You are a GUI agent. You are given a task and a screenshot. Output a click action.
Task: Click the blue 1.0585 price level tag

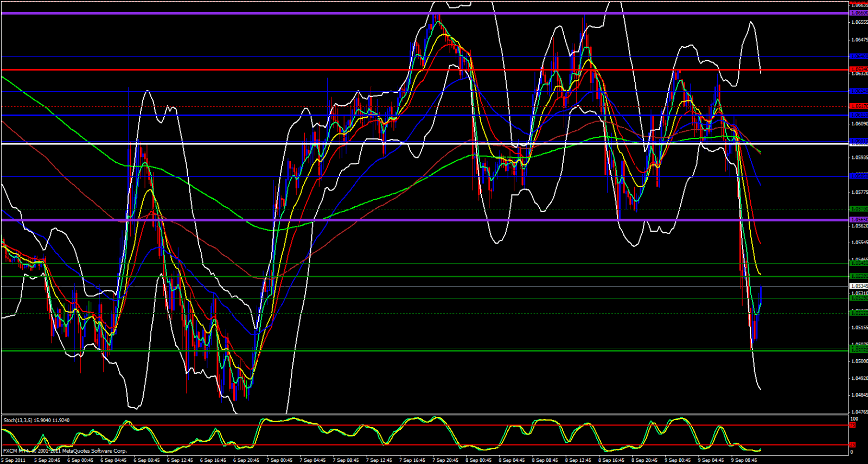coord(858,176)
